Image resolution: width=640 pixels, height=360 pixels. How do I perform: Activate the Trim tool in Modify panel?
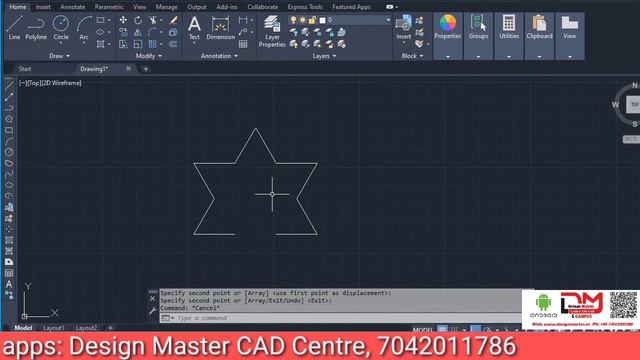(x=153, y=20)
